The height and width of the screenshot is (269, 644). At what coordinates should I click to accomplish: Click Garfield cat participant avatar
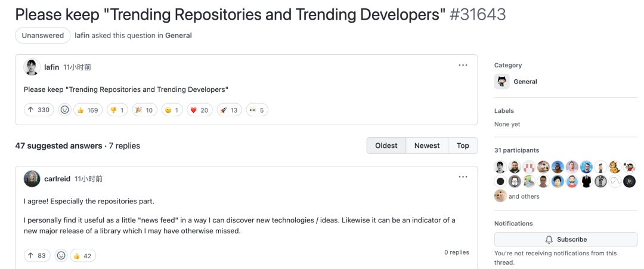[x=615, y=167]
